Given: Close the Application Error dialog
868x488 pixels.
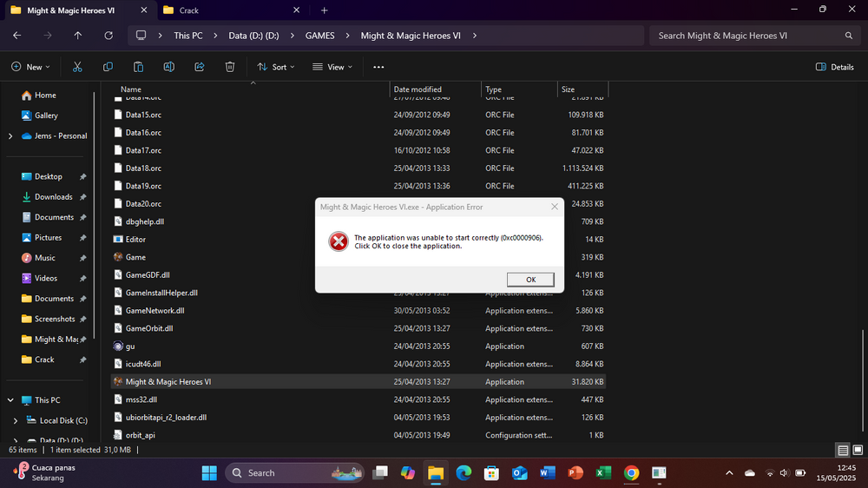Looking at the screenshot, I should point(554,207).
